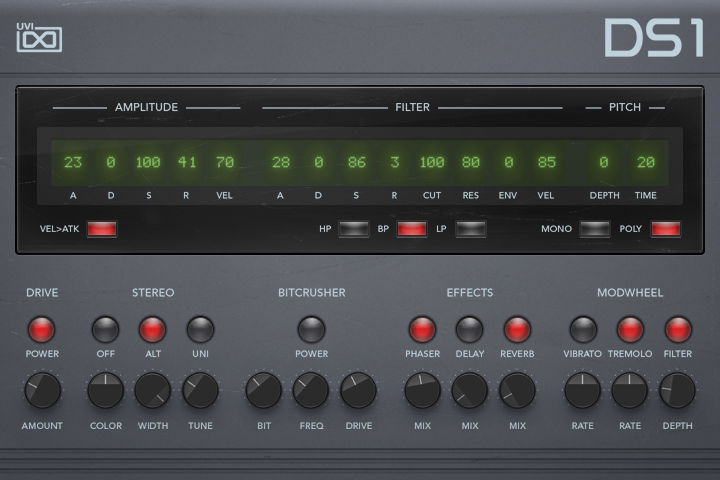Toggle the Drive POWER button
Viewport: 720px width, 480px height.
pyautogui.click(x=42, y=329)
